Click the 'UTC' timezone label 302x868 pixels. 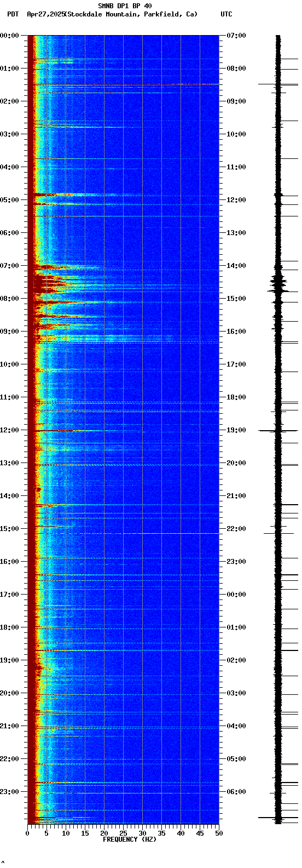tap(226, 14)
